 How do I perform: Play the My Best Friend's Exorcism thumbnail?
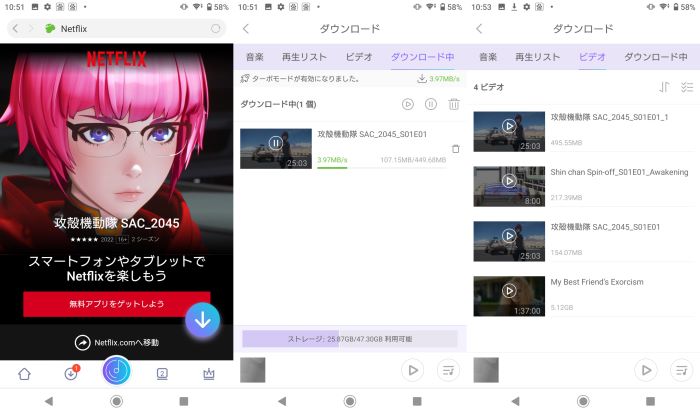pyautogui.click(x=509, y=296)
